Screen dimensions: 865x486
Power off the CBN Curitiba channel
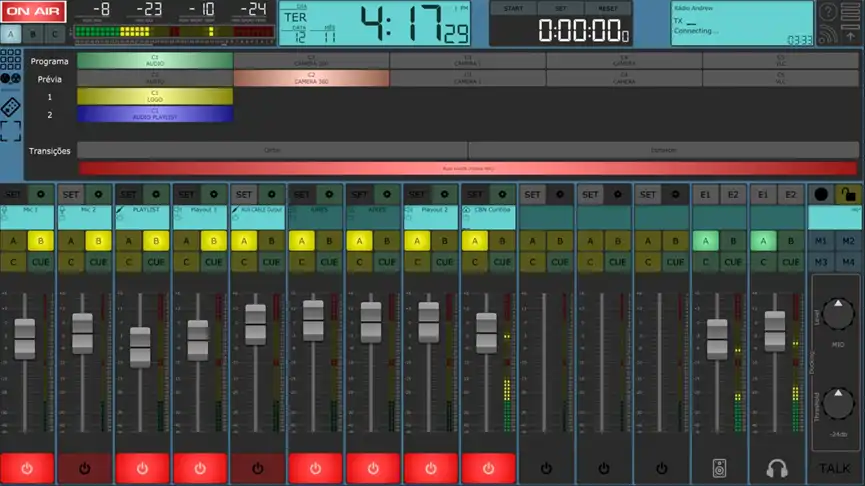(488, 468)
